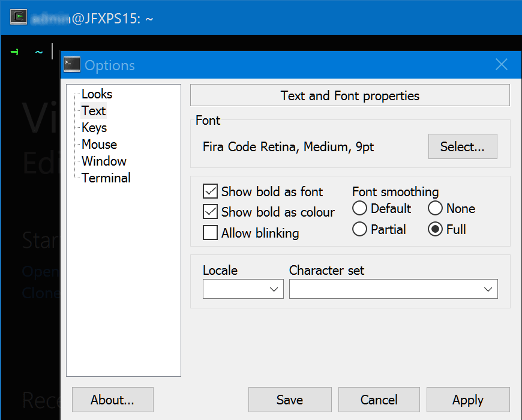522x420 pixels.
Task: Apply the current settings
Action: click(468, 400)
